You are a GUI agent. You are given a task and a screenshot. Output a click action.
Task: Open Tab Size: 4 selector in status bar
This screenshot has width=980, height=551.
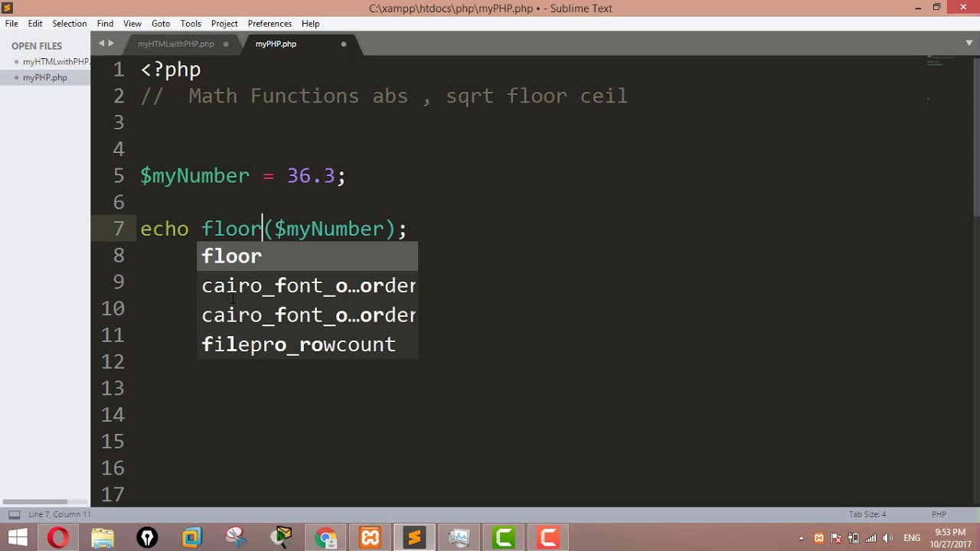867,514
